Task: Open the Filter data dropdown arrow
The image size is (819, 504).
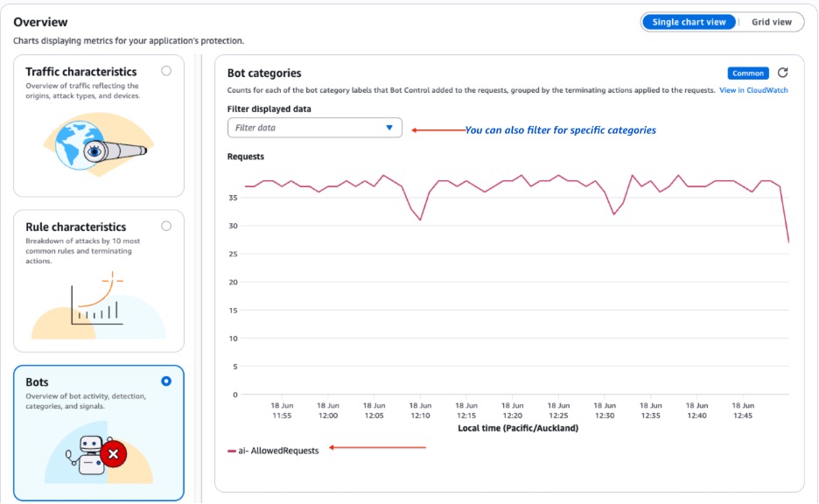Action: coord(389,128)
